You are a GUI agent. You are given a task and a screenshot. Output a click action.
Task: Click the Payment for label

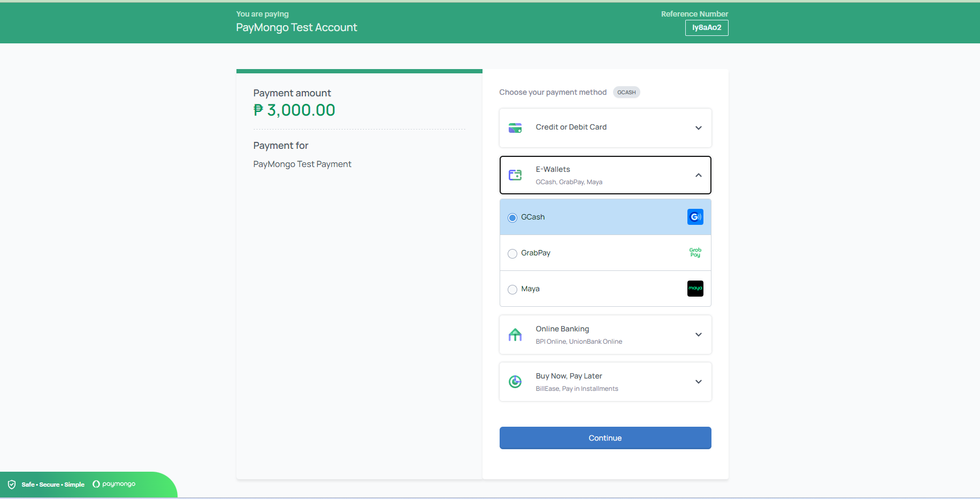(x=281, y=146)
